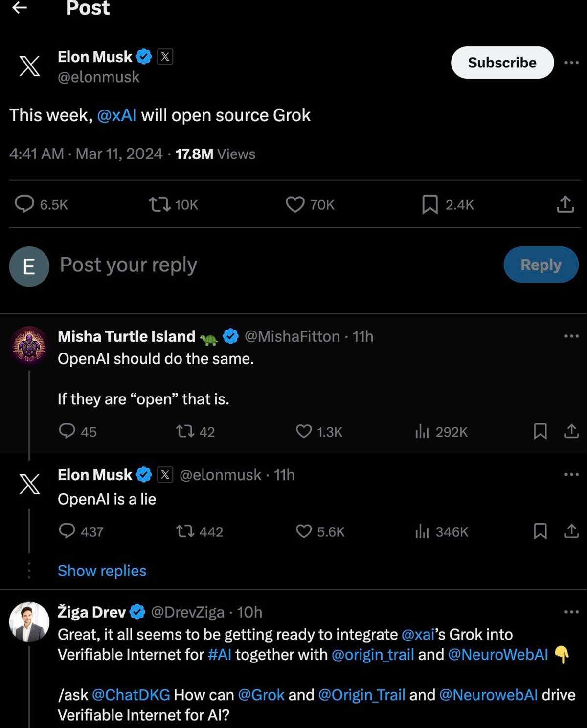Image resolution: width=587 pixels, height=728 pixels.
Task: Subscribe to Elon Musk
Action: pos(501,62)
